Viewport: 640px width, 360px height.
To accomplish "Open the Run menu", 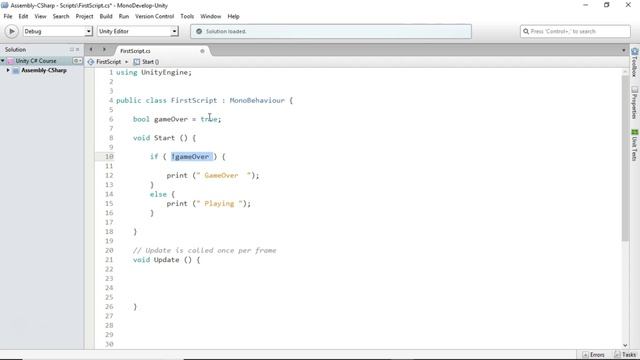I will point(124,16).
